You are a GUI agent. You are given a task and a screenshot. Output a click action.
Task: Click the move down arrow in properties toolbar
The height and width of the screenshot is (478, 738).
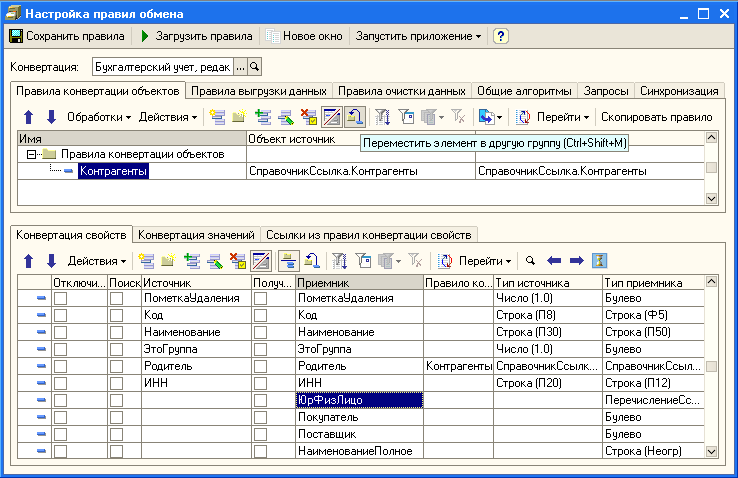coord(51,261)
